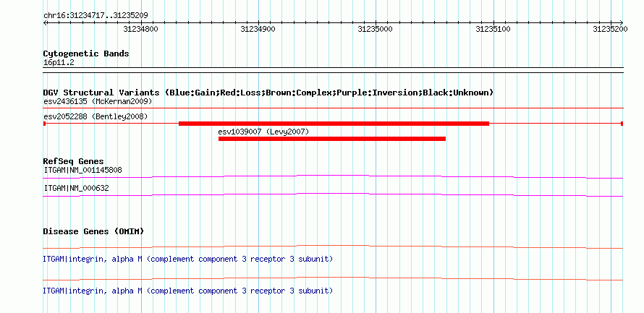Click the DGV Structural Variants track heading
Image resolution: width=644 pixels, height=313 pixels.
click(x=268, y=93)
